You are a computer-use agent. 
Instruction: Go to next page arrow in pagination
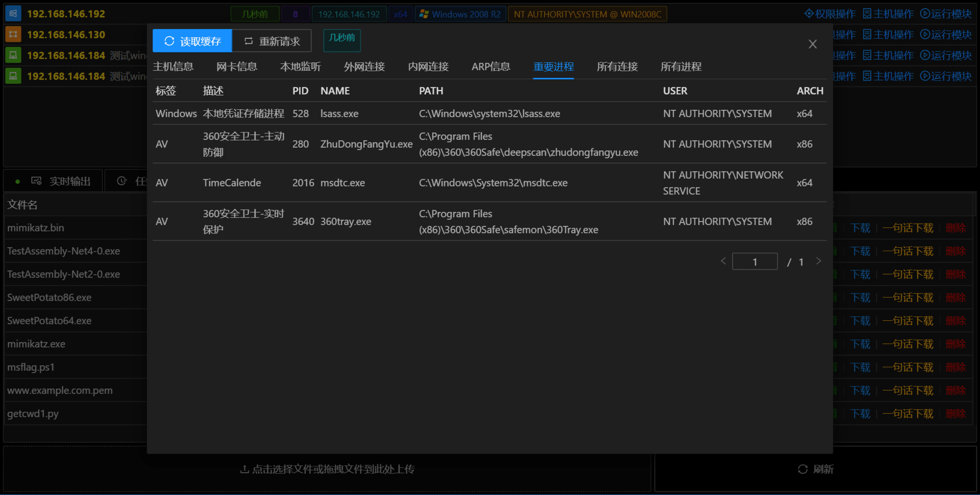pyautogui.click(x=819, y=261)
